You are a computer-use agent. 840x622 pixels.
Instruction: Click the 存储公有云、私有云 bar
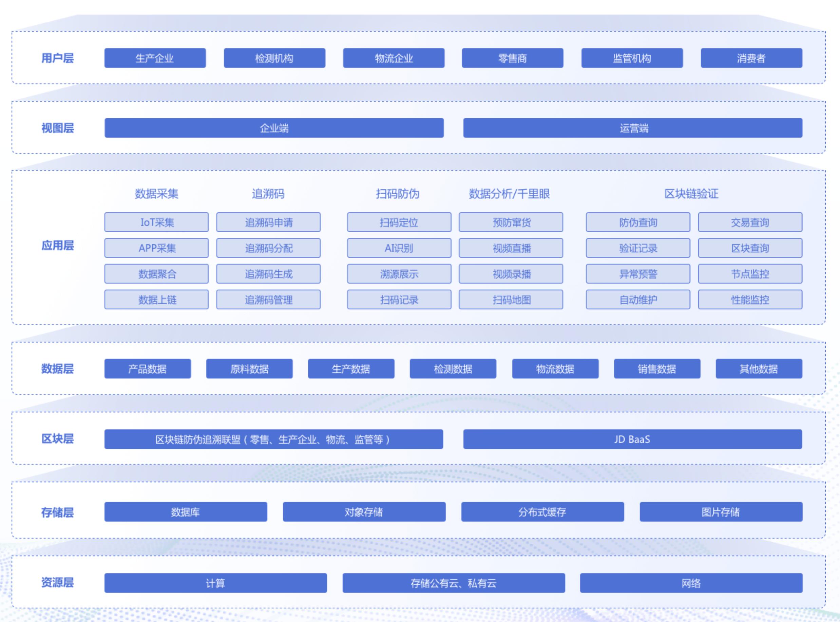click(x=453, y=583)
